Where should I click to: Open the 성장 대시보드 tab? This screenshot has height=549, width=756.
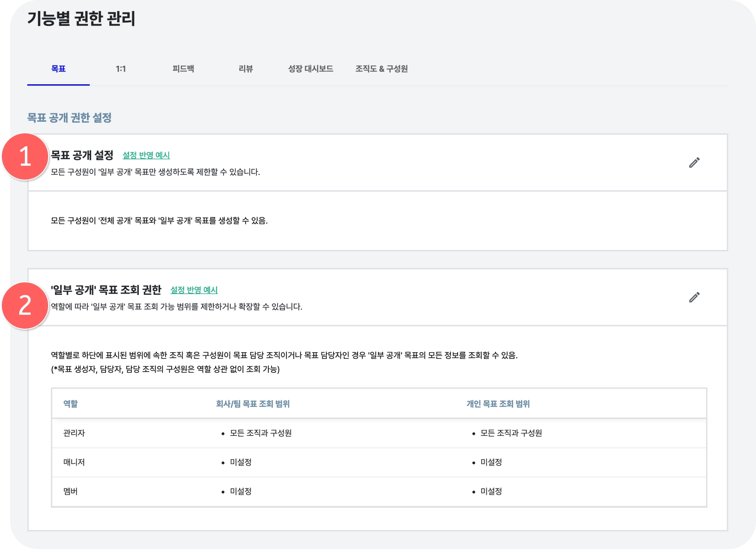(x=310, y=69)
